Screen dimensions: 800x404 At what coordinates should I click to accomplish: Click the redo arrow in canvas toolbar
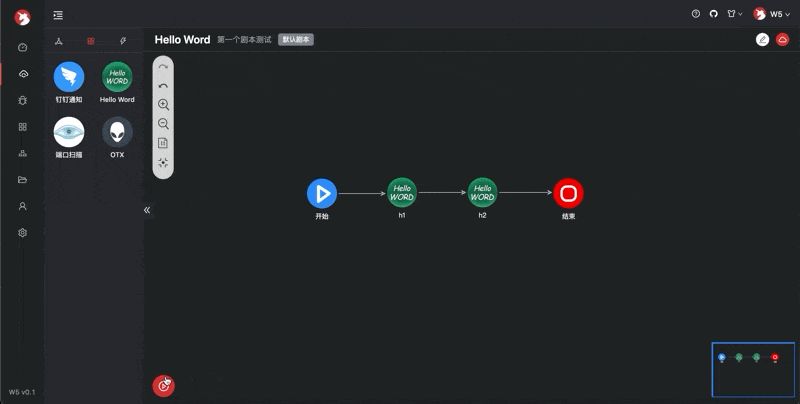[163, 67]
